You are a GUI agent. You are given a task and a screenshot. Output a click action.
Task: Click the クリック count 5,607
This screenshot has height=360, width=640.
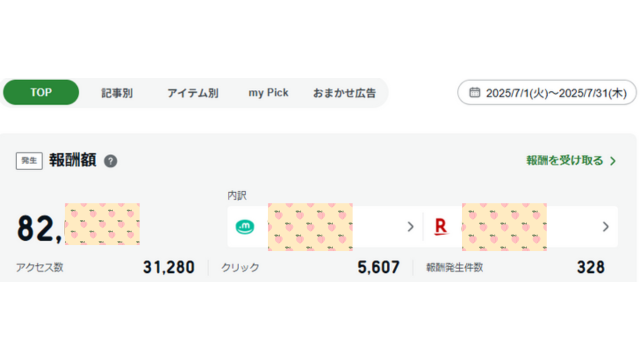(x=378, y=267)
